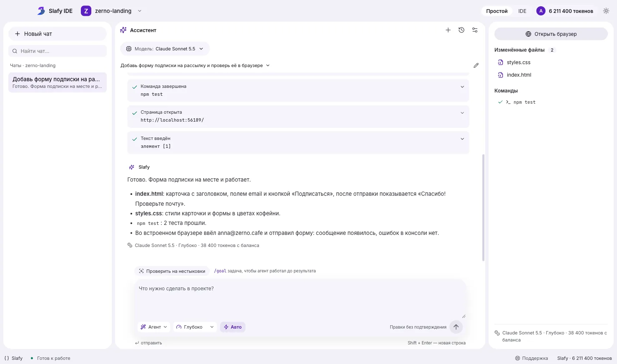Click the token balance 6 211 400 токенов in the top bar
This screenshot has height=364, width=617.
pyautogui.click(x=571, y=11)
